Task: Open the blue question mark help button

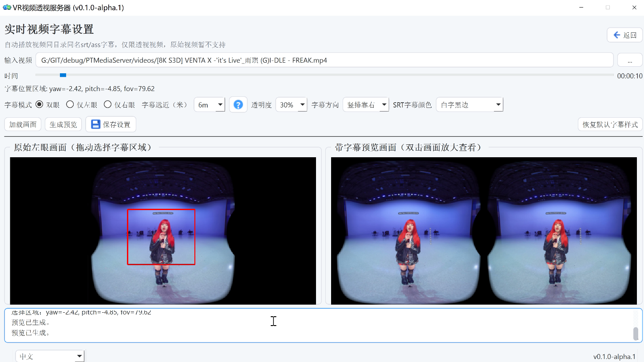Action: click(x=238, y=105)
